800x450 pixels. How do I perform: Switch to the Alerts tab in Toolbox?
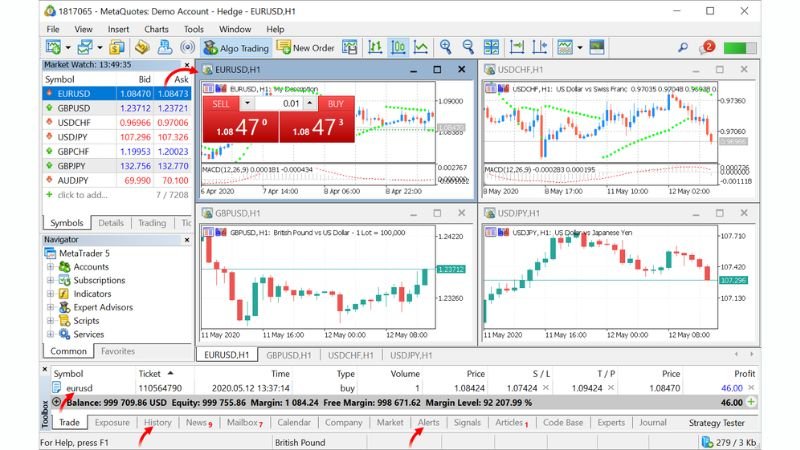(x=428, y=422)
